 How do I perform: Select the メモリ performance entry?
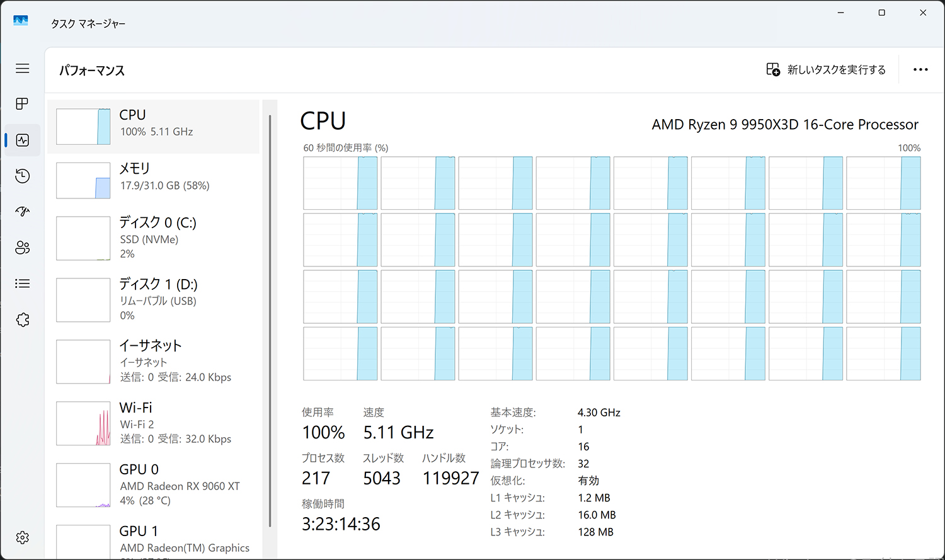pyautogui.click(x=154, y=180)
